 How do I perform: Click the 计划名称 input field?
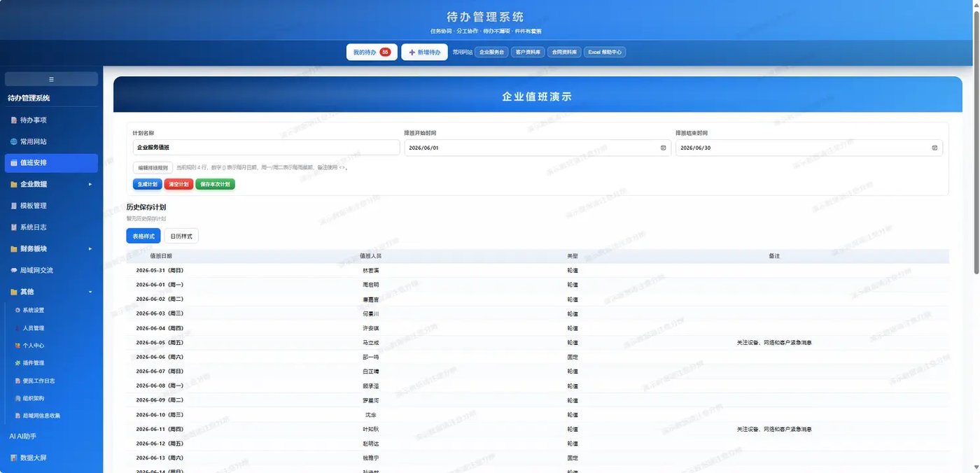click(x=266, y=148)
